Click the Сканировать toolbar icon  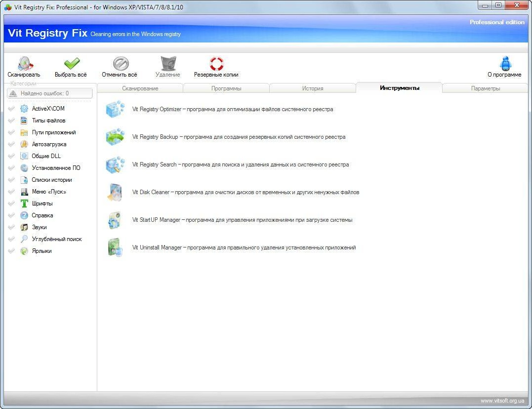click(25, 63)
